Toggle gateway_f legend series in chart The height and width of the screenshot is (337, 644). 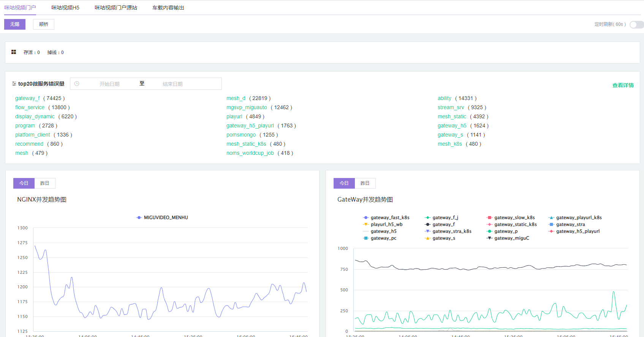tap(440, 224)
